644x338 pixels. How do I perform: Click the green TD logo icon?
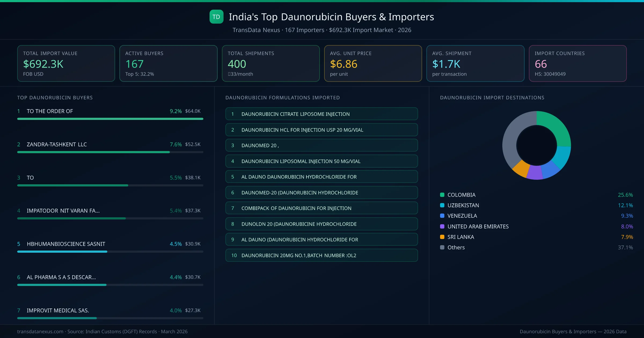click(216, 17)
